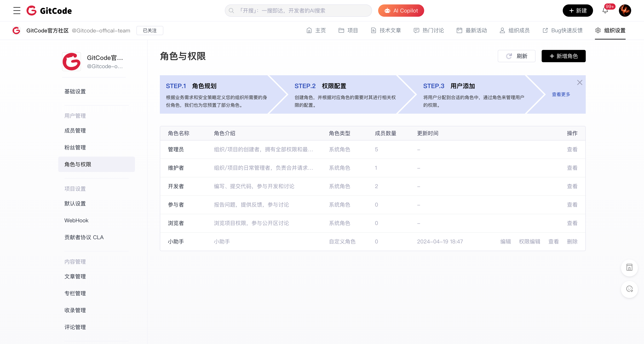Click the floating calculator-like panel icon
644x344 pixels.
629,267
